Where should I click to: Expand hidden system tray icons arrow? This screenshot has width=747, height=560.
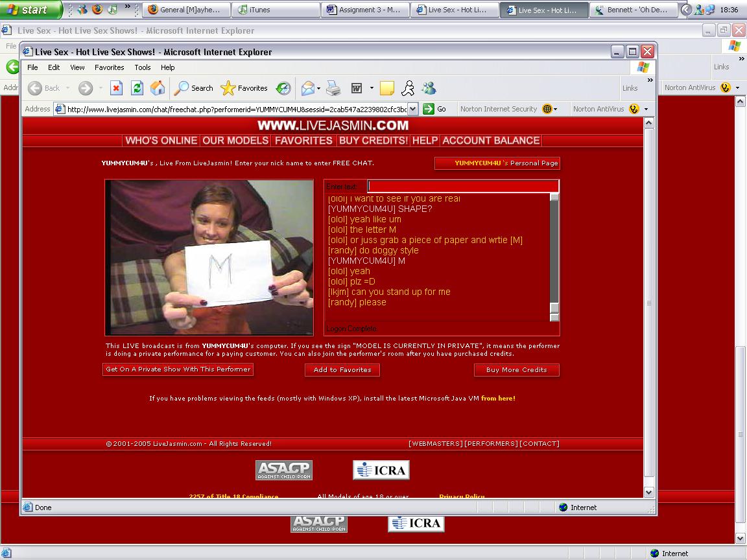[686, 10]
